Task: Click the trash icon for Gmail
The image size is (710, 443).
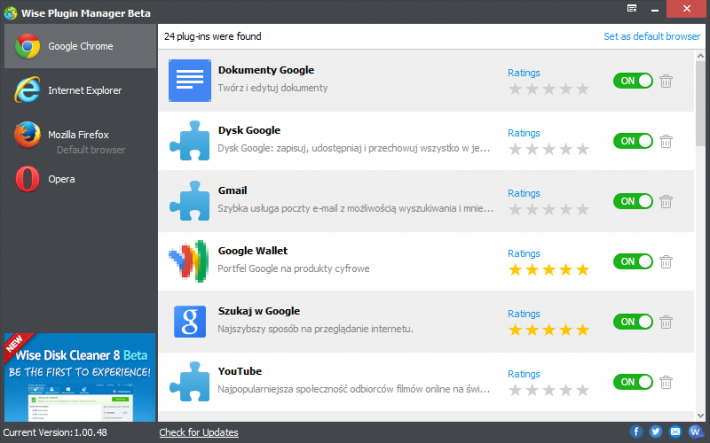Action: click(666, 201)
